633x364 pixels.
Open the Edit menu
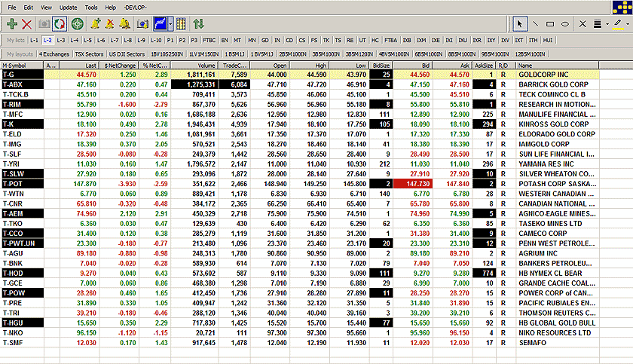pyautogui.click(x=29, y=8)
